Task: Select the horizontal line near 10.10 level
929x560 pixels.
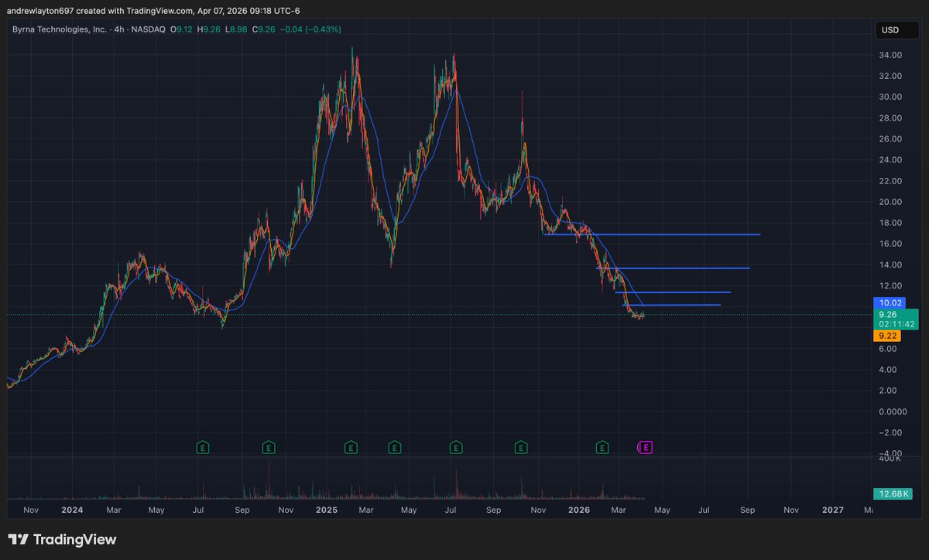Action: click(671, 306)
